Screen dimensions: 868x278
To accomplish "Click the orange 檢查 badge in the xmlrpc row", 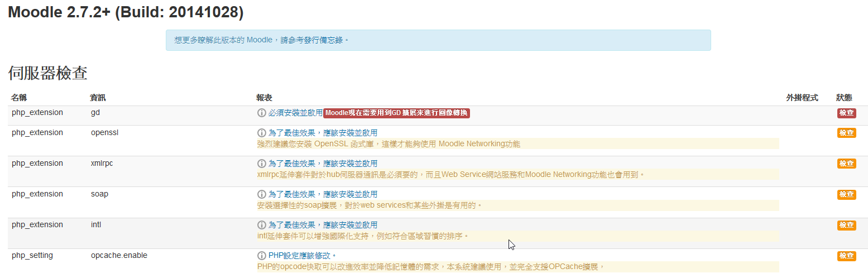I will tap(846, 164).
